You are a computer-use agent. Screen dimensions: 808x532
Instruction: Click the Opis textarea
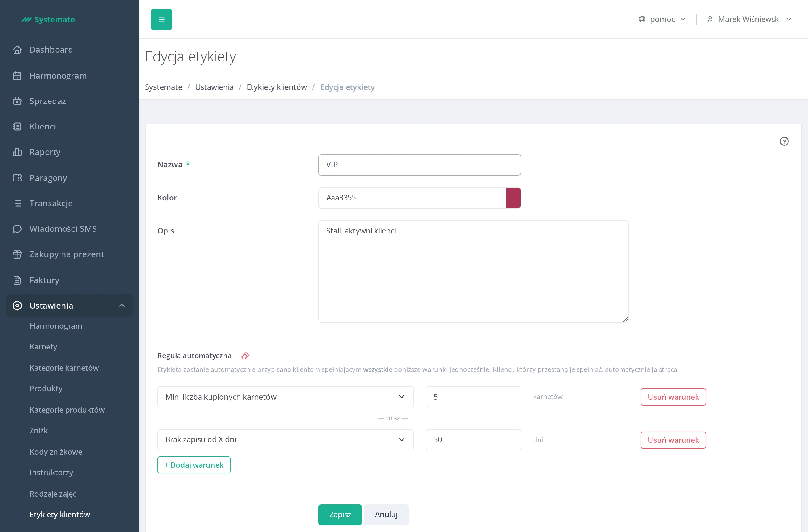[473, 271]
